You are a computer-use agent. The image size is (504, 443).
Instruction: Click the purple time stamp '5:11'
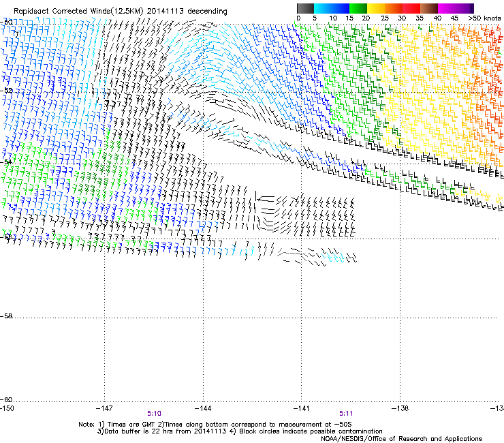346,414
